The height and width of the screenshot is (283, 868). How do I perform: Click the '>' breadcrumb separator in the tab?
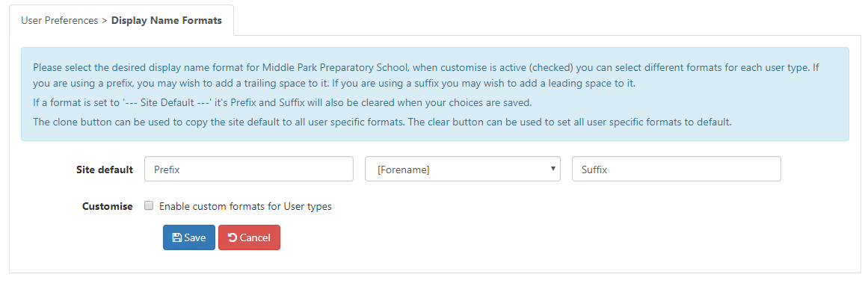[x=104, y=20]
